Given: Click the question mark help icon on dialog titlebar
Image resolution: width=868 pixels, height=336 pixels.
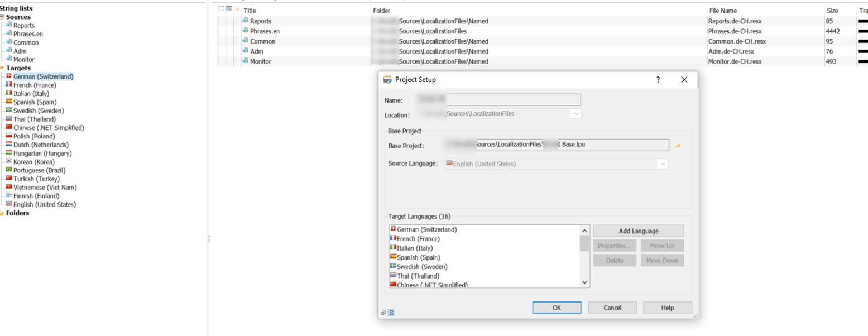Looking at the screenshot, I should pyautogui.click(x=658, y=79).
